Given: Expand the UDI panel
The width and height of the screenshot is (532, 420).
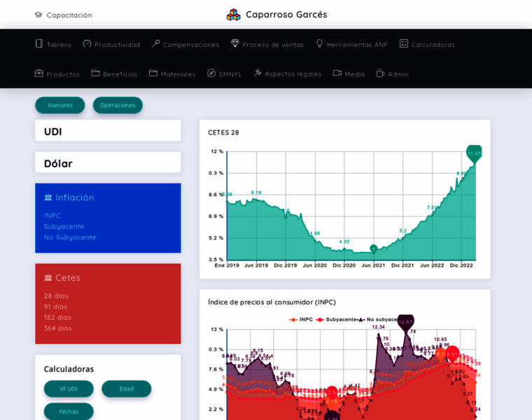Looking at the screenshot, I should tap(108, 131).
